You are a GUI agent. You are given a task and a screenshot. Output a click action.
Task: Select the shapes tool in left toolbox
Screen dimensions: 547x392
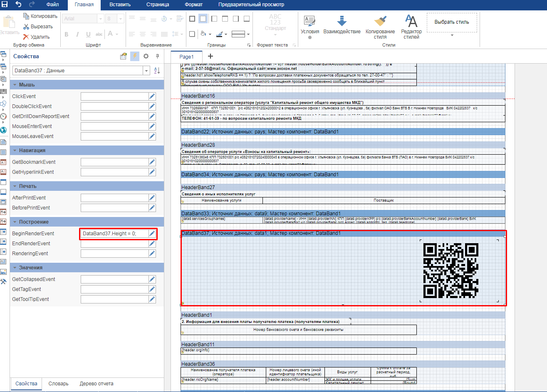tap(3, 104)
